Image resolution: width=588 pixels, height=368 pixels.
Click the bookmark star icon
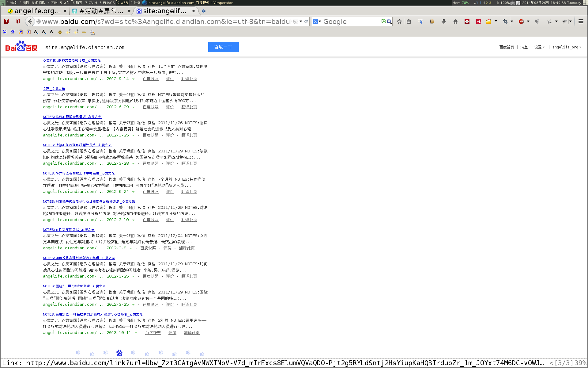[399, 21]
